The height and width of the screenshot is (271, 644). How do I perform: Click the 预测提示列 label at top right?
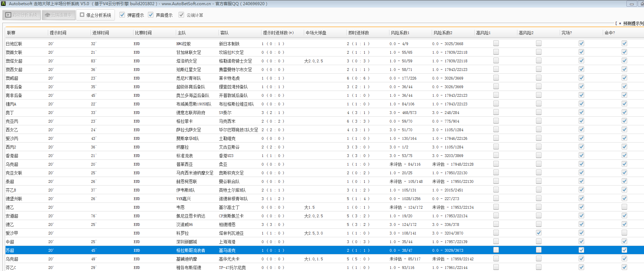(633, 23)
